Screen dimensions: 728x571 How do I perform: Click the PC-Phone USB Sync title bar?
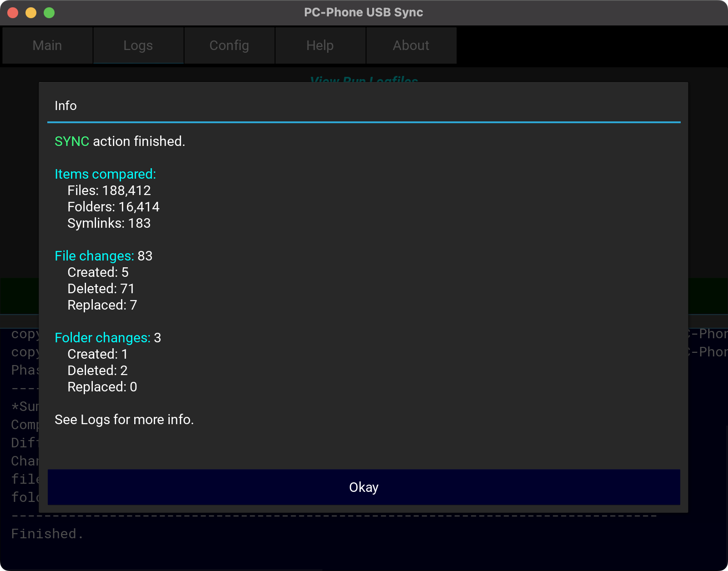coord(363,12)
